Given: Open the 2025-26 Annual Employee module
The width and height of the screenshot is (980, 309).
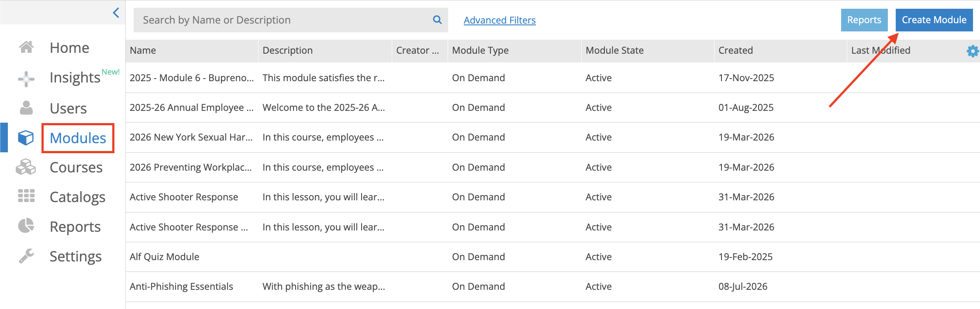Looking at the screenshot, I should pyautogui.click(x=192, y=108).
